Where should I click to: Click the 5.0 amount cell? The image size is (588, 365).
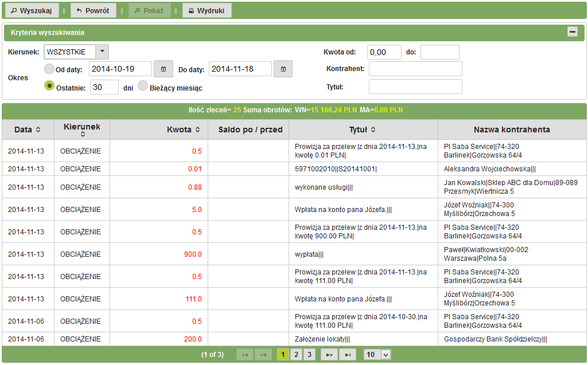pyautogui.click(x=159, y=210)
